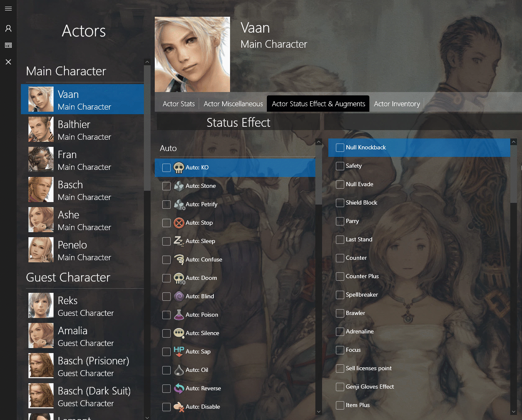
Task: Click the Poison flask icon
Action: point(179,315)
